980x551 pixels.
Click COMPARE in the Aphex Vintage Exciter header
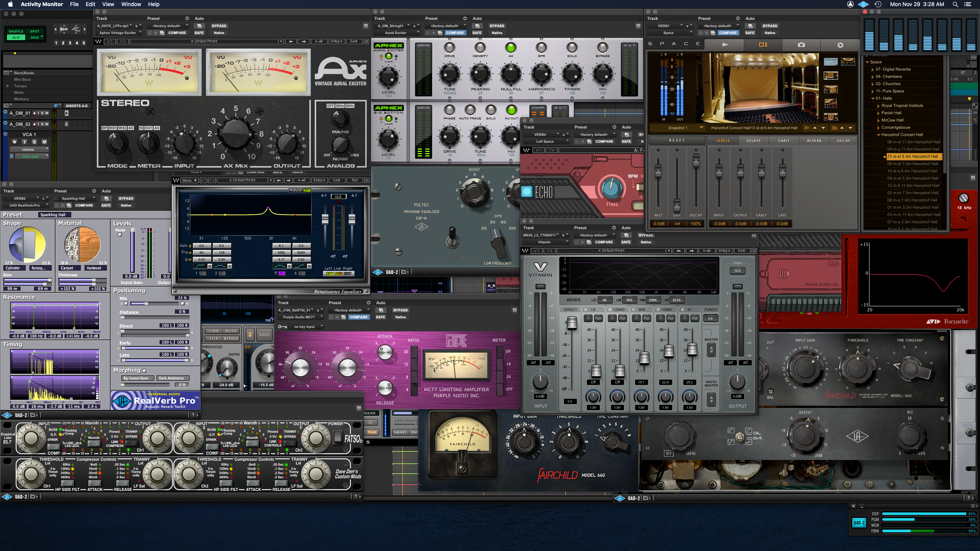tap(177, 33)
